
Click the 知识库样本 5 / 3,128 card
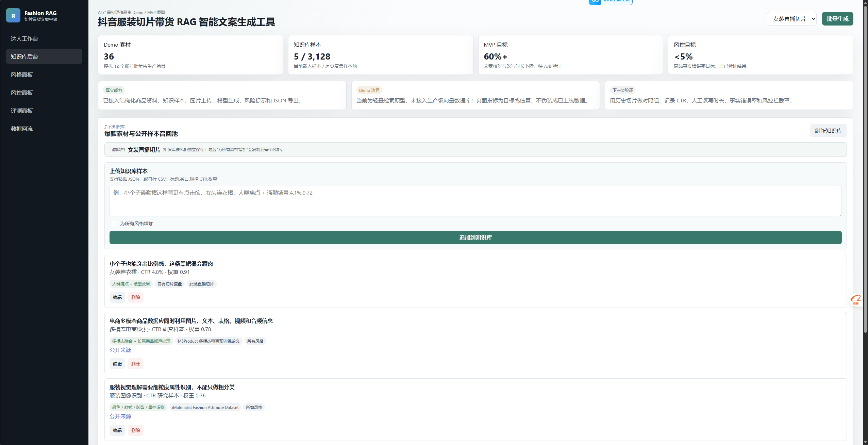click(x=381, y=55)
